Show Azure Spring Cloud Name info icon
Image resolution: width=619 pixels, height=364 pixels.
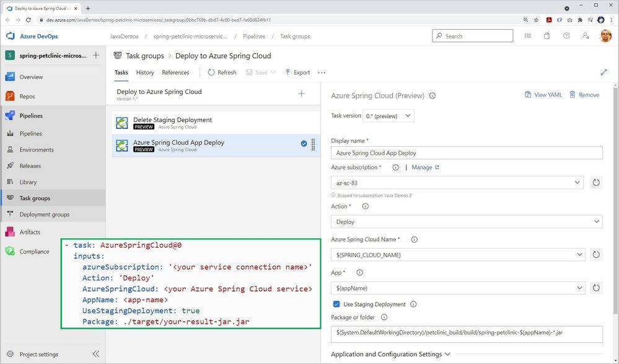(414, 240)
